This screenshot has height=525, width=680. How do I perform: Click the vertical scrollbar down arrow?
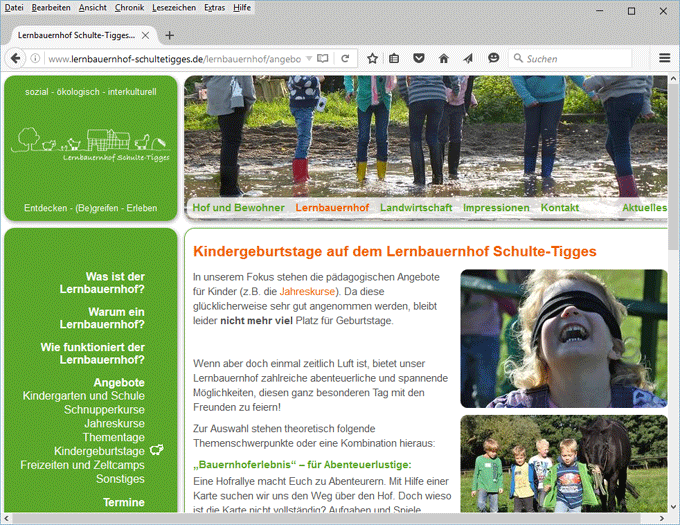(x=673, y=507)
